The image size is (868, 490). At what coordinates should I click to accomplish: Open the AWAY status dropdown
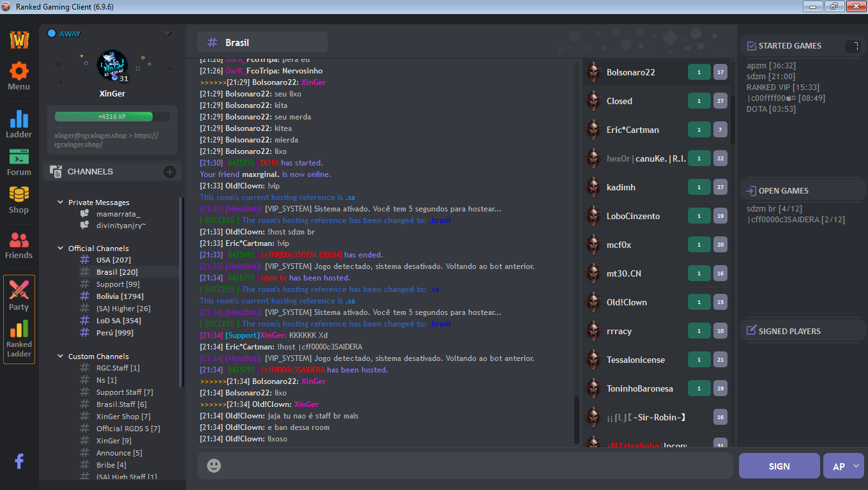168,33
